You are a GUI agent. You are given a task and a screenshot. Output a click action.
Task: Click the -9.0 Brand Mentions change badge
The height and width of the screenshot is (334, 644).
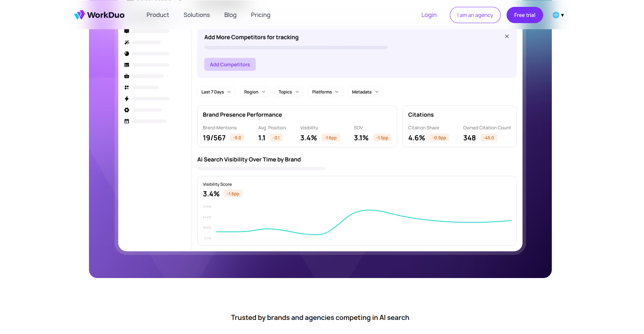click(x=237, y=138)
